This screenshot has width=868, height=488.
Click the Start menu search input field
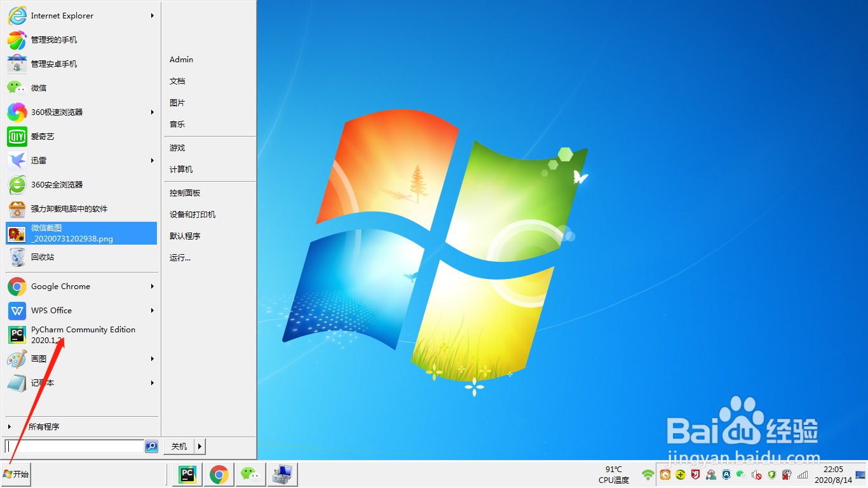(x=74, y=446)
